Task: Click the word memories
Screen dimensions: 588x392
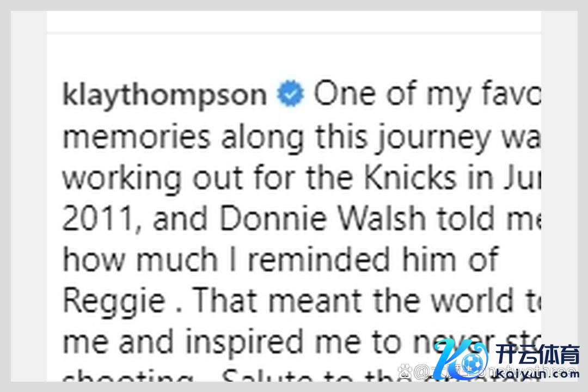Action: coord(136,137)
